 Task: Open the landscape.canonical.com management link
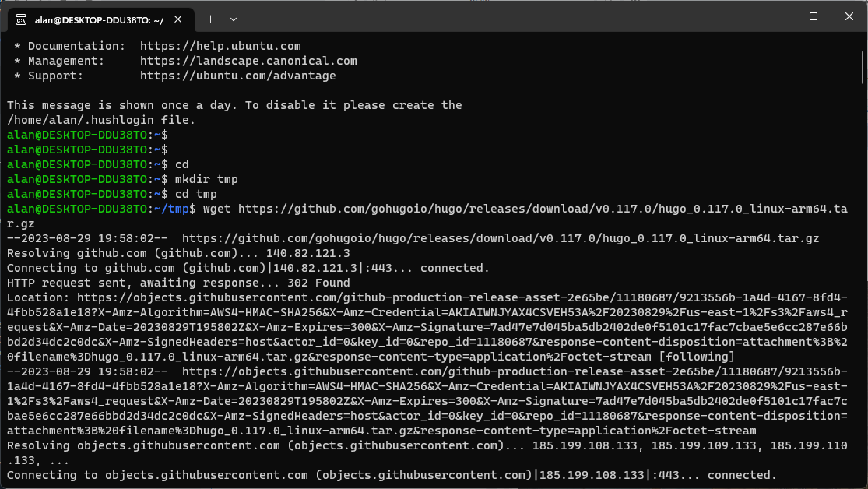pyautogui.click(x=248, y=61)
